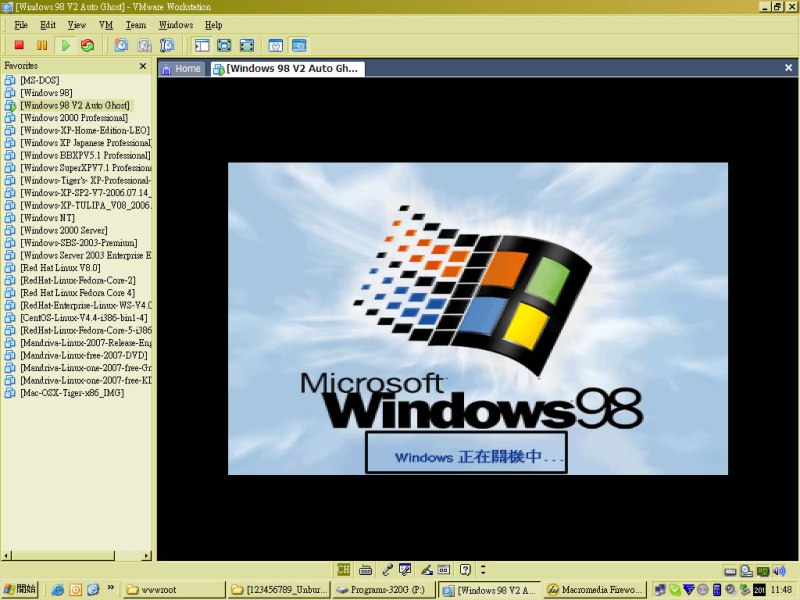Image resolution: width=800 pixels, height=600 pixels.
Task: Switch to Programs-320G (P:) taskbar window
Action: [x=384, y=590]
